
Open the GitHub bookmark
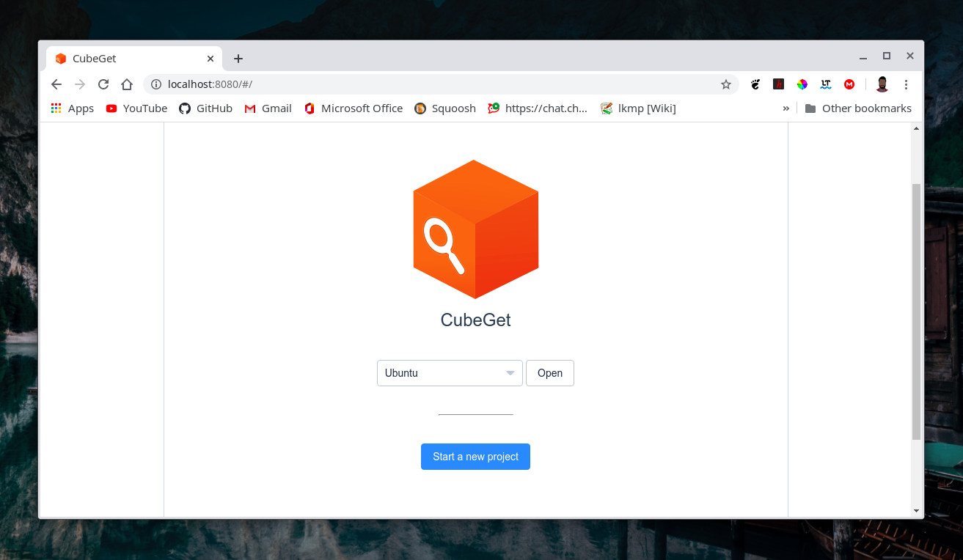(x=206, y=108)
